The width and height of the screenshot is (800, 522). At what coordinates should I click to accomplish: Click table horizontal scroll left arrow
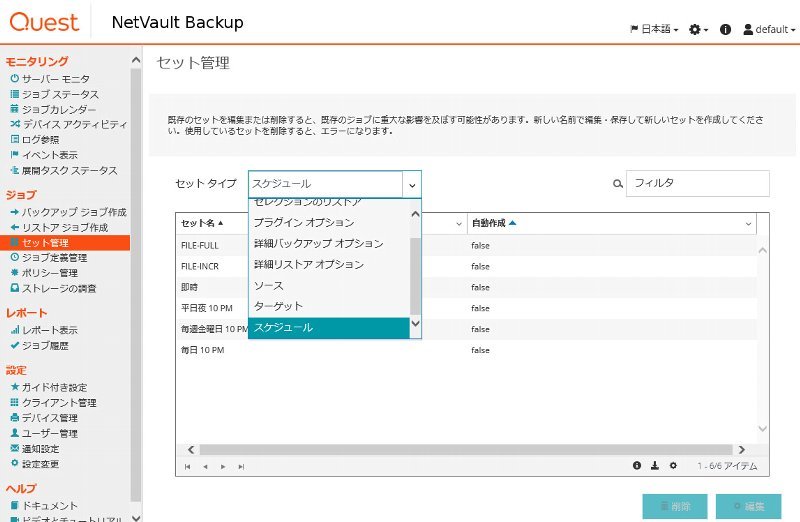tap(191, 450)
